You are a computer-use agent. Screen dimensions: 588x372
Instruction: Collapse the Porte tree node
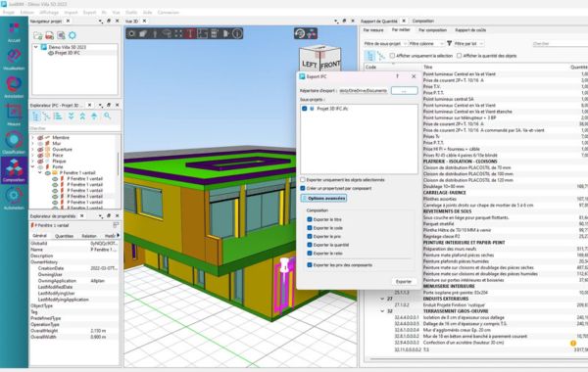click(32, 166)
